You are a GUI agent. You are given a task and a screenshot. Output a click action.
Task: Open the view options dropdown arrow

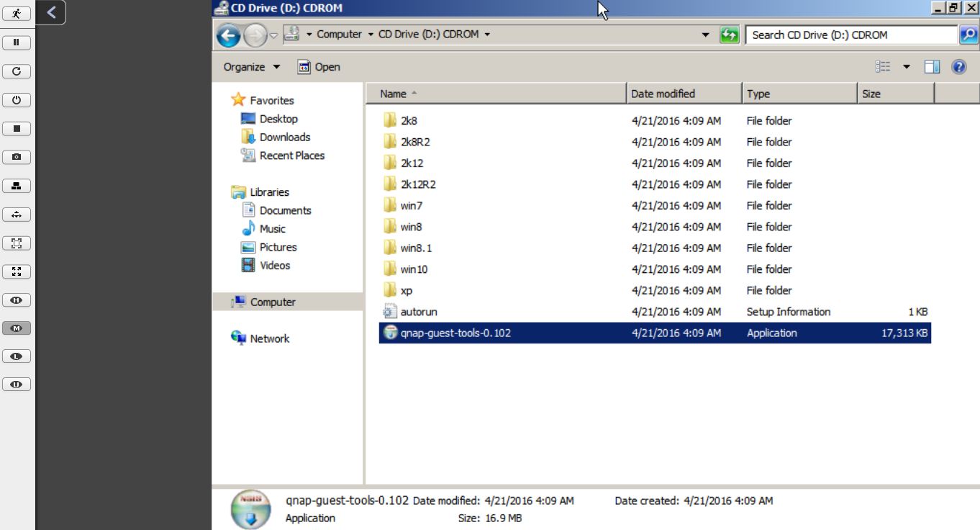coord(907,67)
